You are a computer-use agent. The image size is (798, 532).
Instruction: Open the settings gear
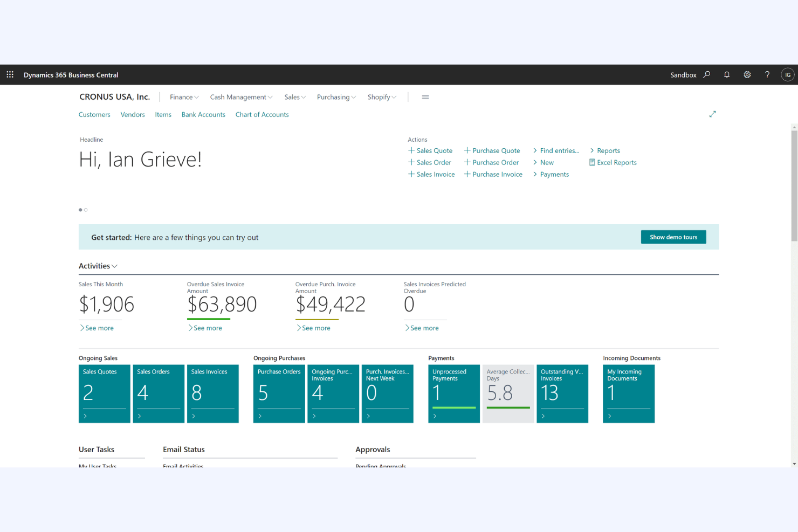coord(747,74)
